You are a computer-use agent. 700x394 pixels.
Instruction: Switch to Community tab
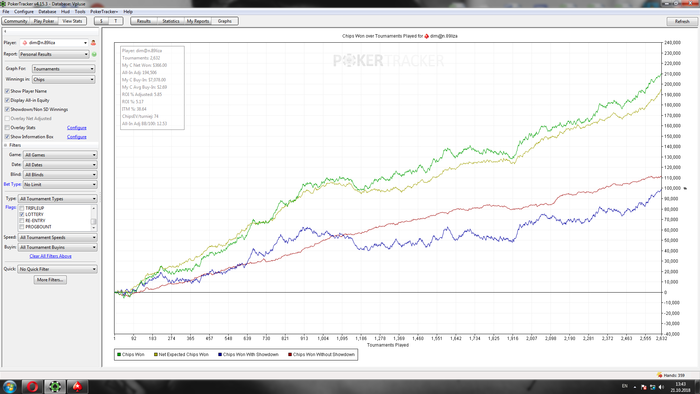(16, 21)
